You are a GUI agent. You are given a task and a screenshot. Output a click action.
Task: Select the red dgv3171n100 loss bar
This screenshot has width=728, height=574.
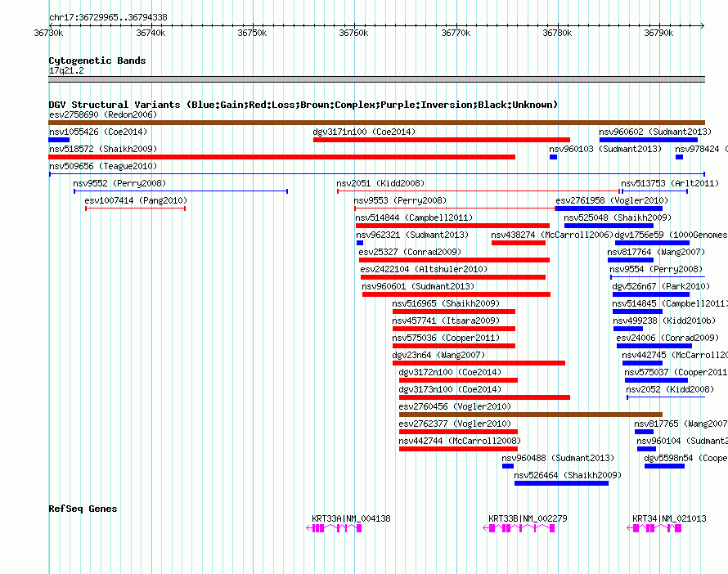point(442,140)
